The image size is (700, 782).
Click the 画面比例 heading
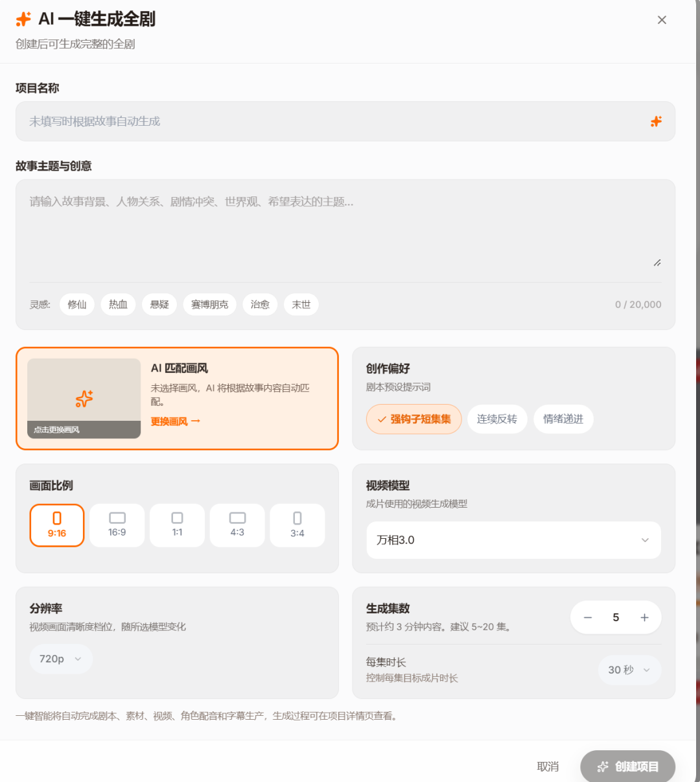pos(51,485)
